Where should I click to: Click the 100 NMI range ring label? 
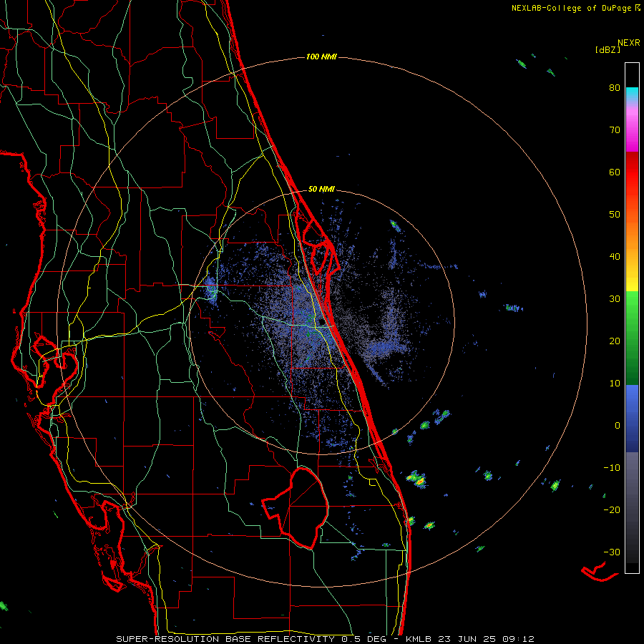[321, 57]
